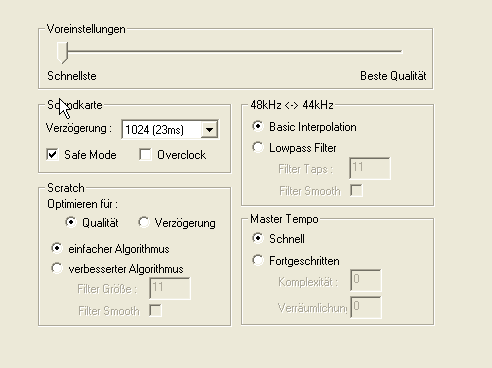Viewport: 492px width, 368px height.
Task: Click the Komplexität input field
Action: click(x=366, y=280)
